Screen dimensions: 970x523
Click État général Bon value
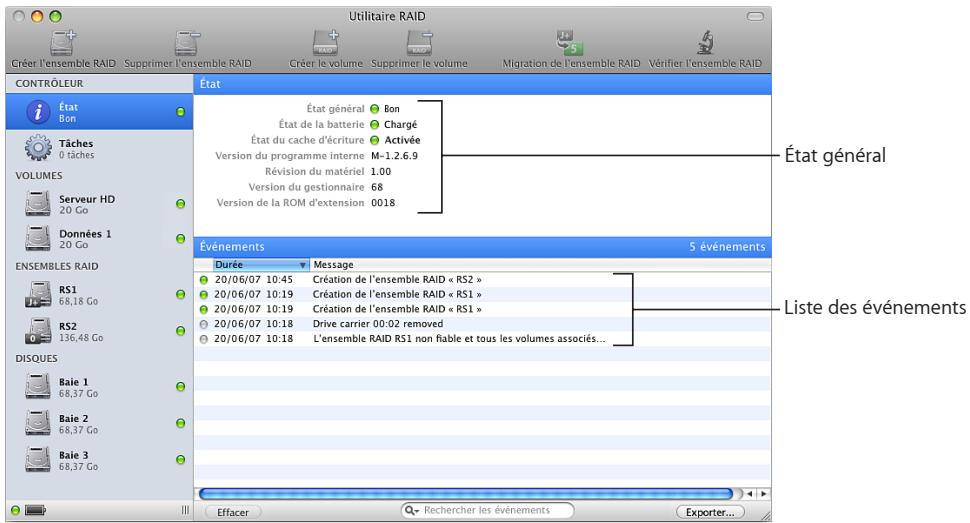click(x=392, y=109)
